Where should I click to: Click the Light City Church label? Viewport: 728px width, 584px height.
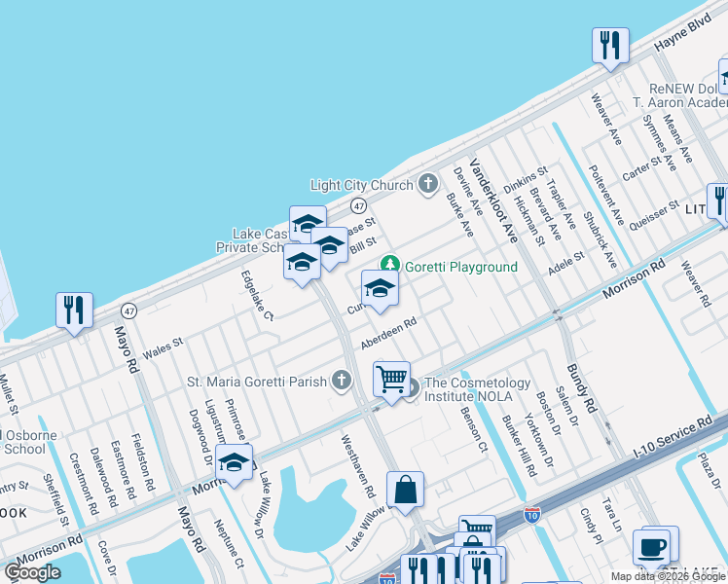[362, 185]
